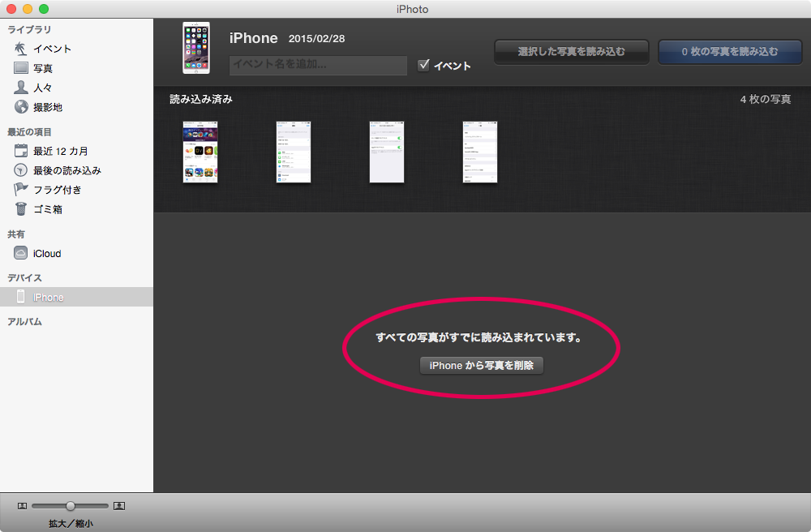Click the large thumbnail icon right of slider
Image resolution: width=811 pixels, height=532 pixels.
[x=119, y=506]
